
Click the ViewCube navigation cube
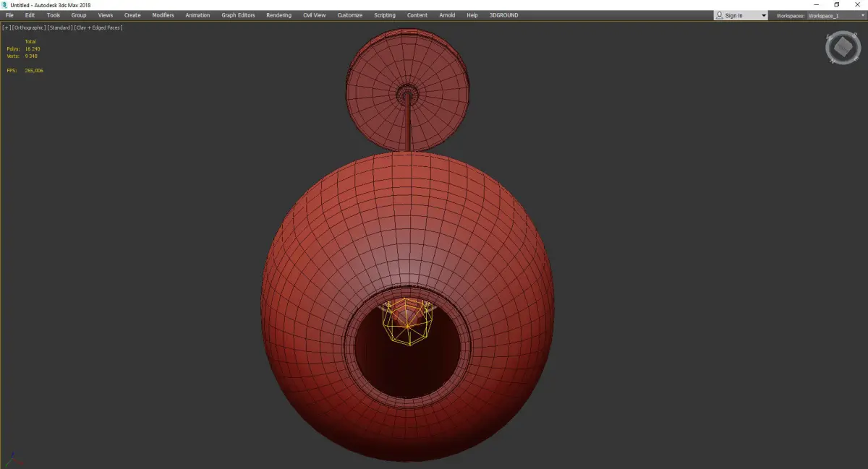click(x=843, y=48)
